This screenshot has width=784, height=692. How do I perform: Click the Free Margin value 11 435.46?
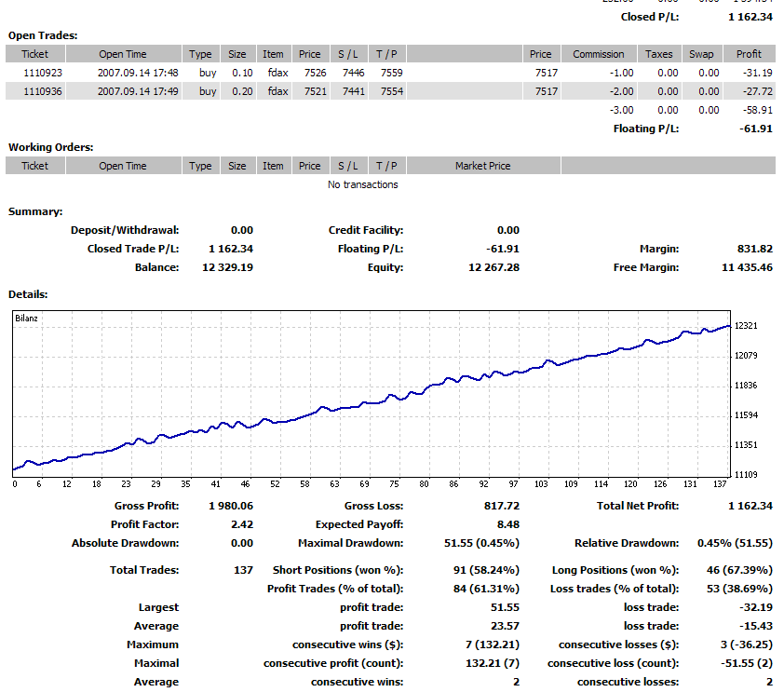pos(748,267)
